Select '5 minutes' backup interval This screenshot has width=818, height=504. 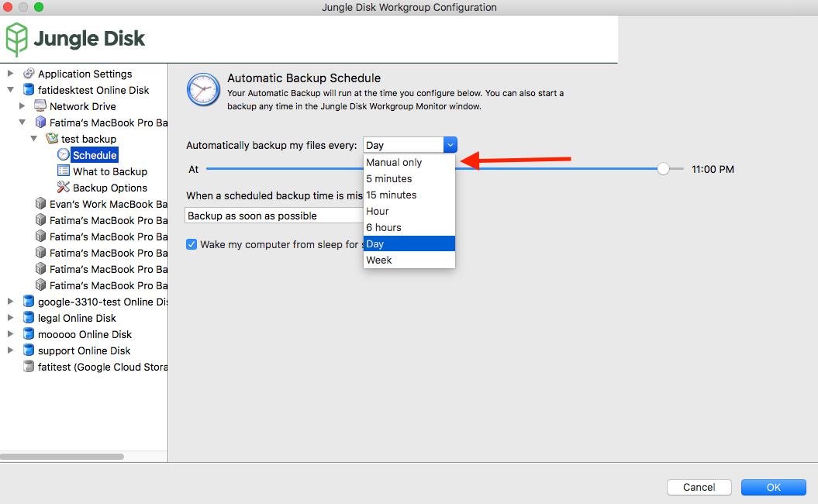pos(409,178)
